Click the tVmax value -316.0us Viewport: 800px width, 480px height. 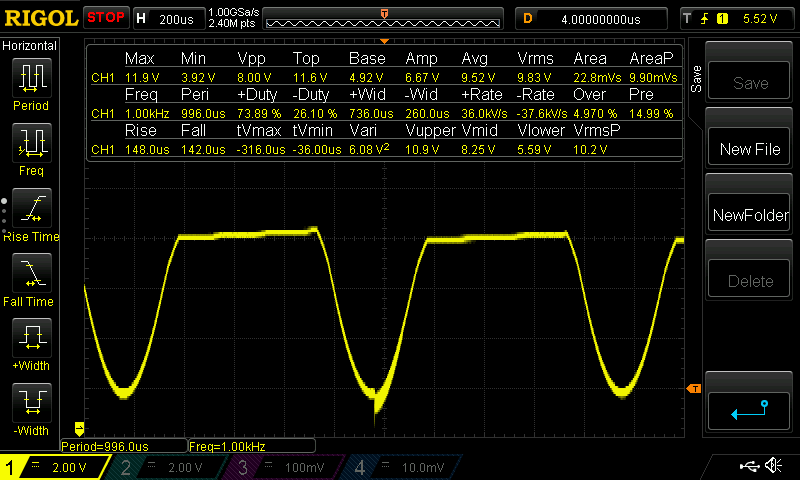(x=261, y=149)
